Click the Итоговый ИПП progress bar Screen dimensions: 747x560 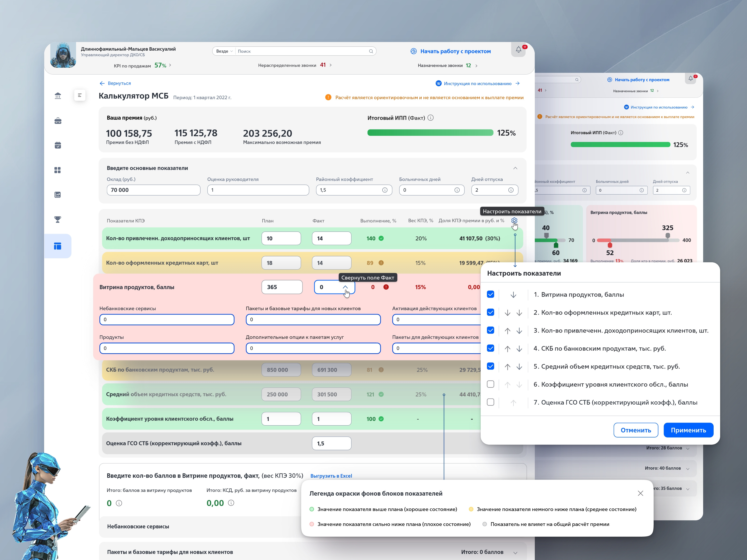430,133
